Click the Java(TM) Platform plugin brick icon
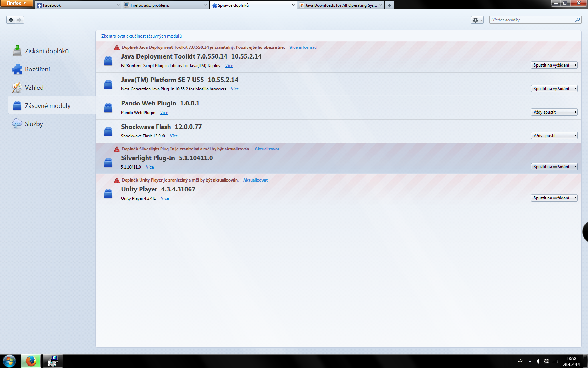 tap(108, 84)
